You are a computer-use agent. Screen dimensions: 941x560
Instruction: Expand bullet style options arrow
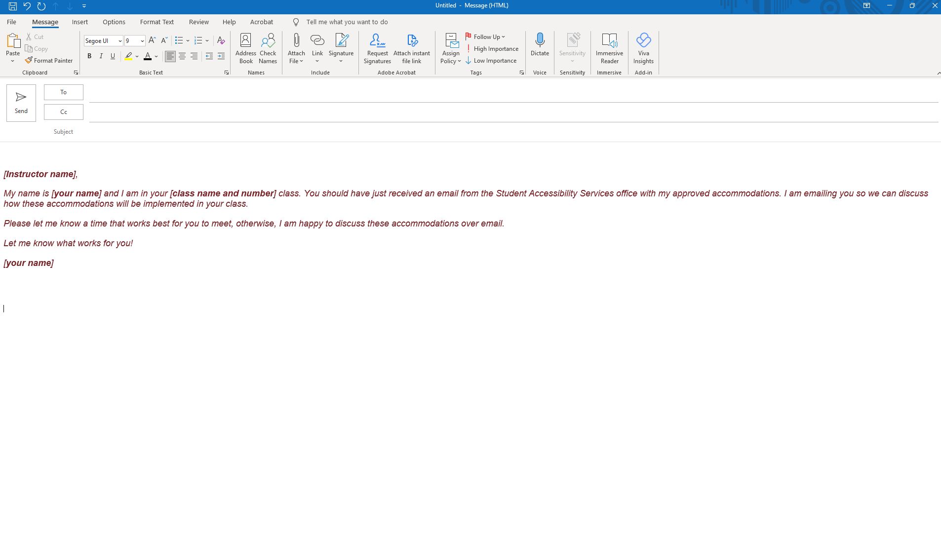(x=188, y=40)
